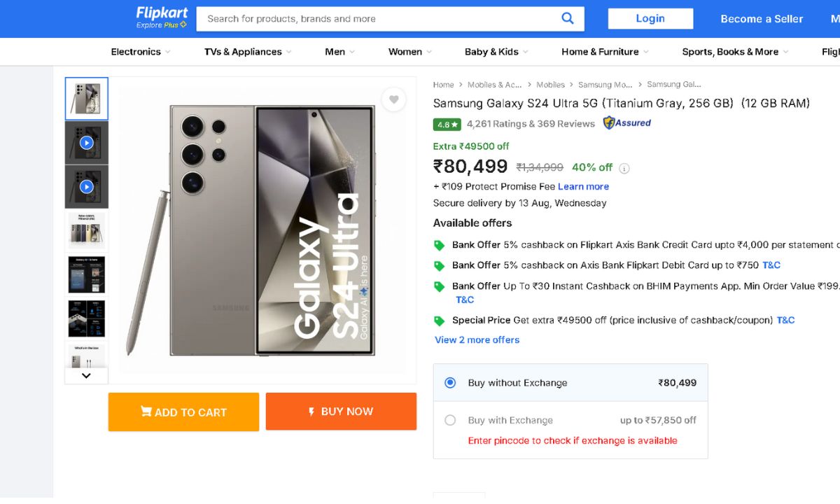Open View 2 more offers link

[477, 339]
